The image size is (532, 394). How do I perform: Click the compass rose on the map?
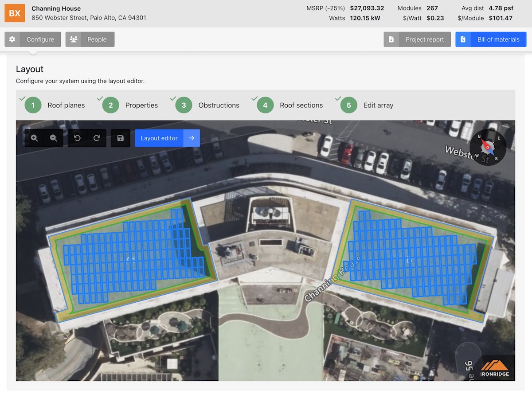click(x=488, y=147)
